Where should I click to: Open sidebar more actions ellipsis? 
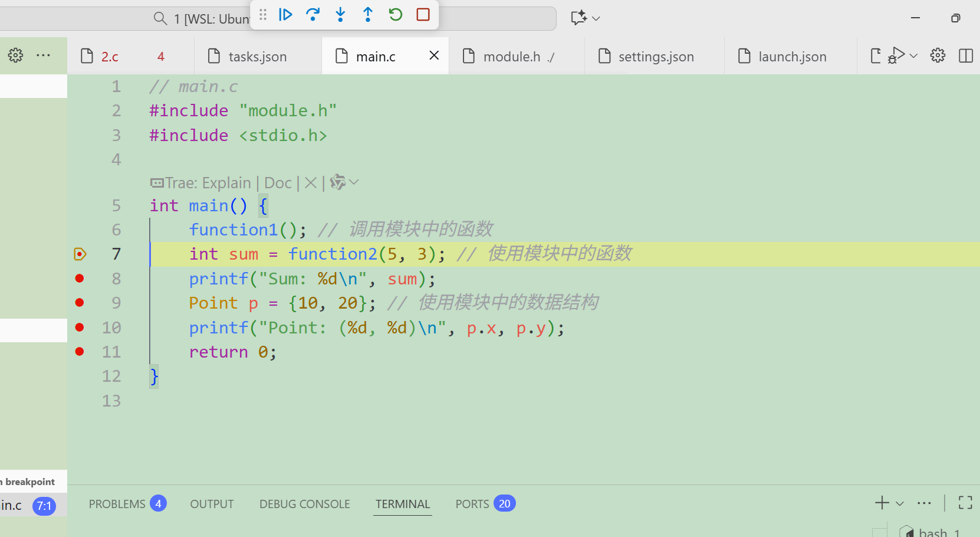pyautogui.click(x=43, y=55)
